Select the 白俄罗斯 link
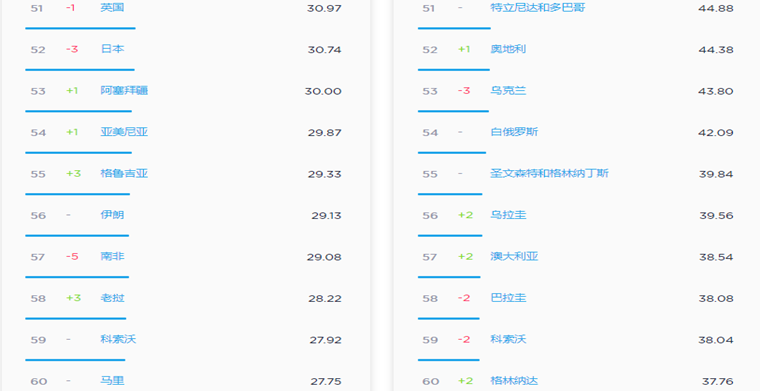Image resolution: width=760 pixels, height=391 pixels. click(514, 132)
